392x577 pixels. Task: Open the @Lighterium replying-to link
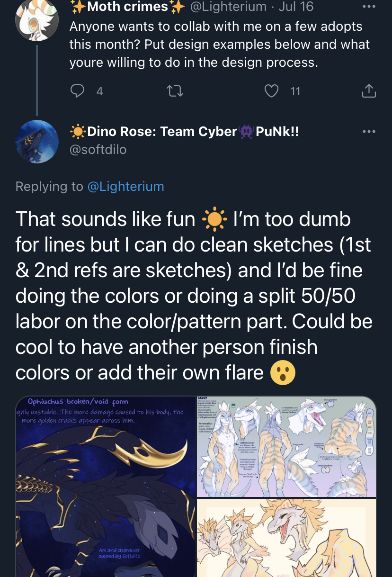125,187
